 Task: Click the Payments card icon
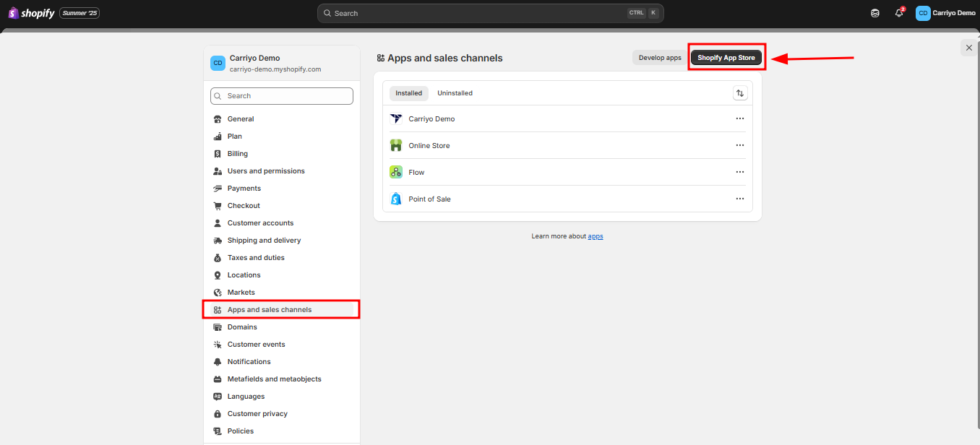click(218, 189)
